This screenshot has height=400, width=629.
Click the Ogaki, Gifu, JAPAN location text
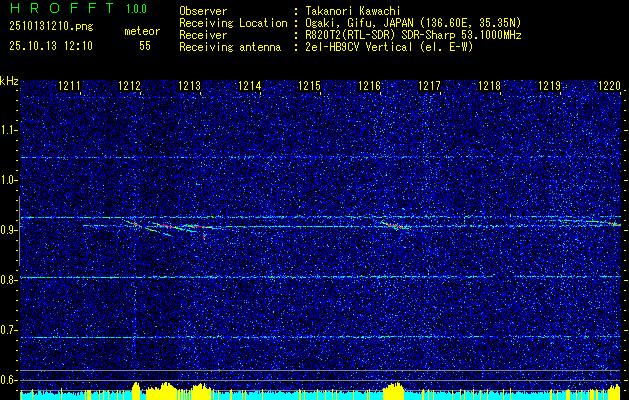(x=414, y=23)
